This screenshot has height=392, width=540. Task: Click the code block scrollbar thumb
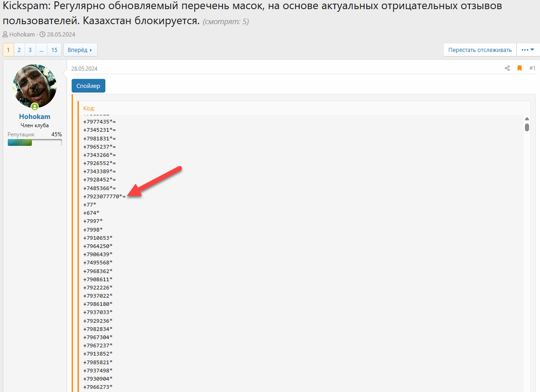527,127
